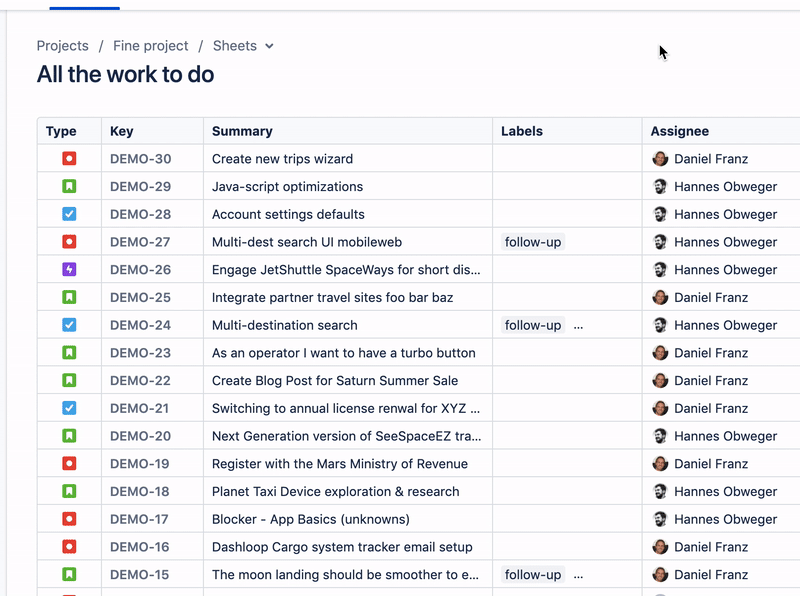This screenshot has width=800, height=596.
Task: Click Hannes Obweger's avatar on DEMO-27
Action: [x=661, y=241]
